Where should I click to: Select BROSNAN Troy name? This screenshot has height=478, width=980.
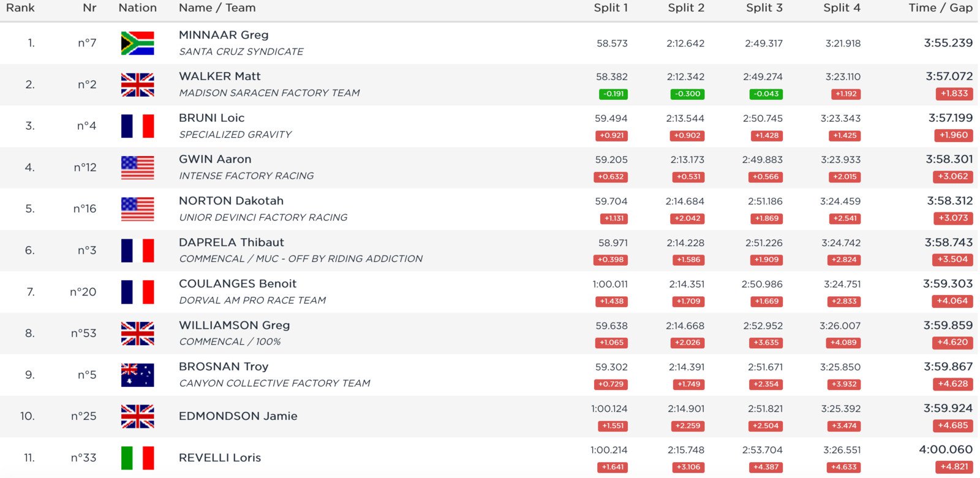[224, 367]
